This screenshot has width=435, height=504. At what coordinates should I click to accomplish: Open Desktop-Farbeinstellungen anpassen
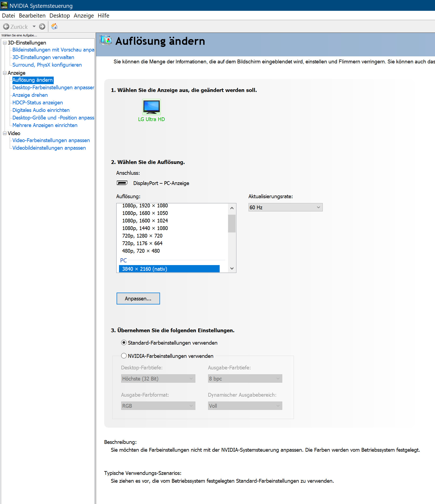pos(53,87)
